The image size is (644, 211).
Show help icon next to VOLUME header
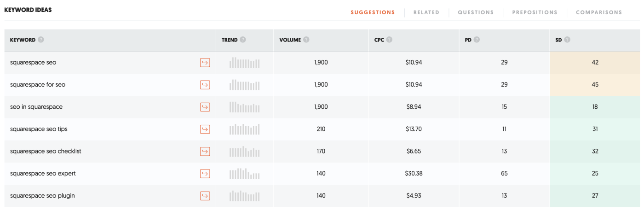click(306, 40)
